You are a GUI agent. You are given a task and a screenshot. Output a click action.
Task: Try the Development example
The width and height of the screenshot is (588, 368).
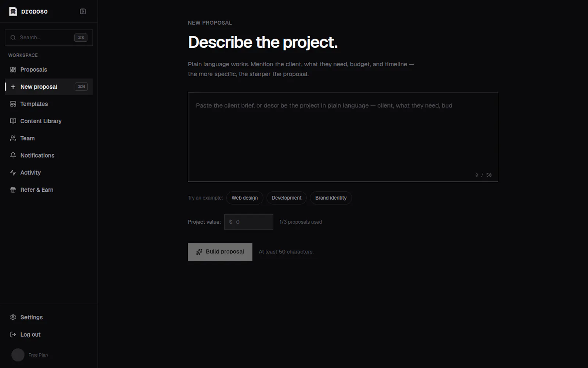pos(287,198)
